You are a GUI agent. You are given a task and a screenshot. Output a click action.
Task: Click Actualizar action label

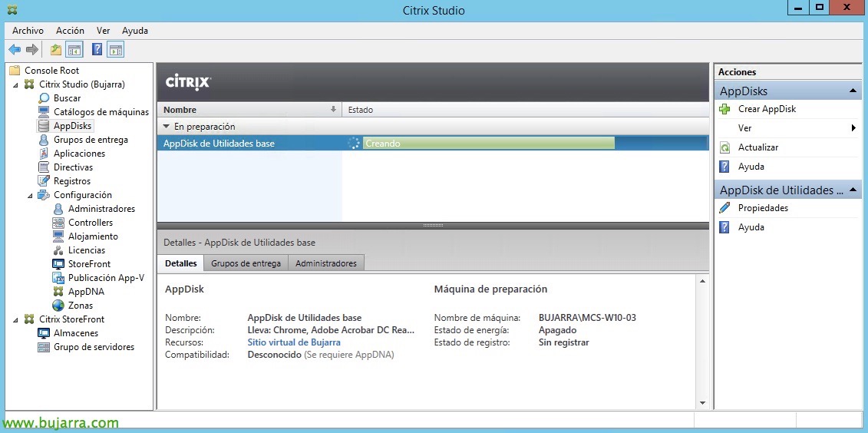757,147
